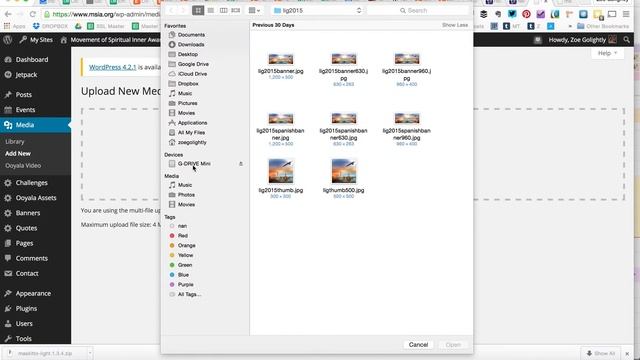Go forward in file dialog navigation
Screen dimensions: 640x360
click(182, 10)
